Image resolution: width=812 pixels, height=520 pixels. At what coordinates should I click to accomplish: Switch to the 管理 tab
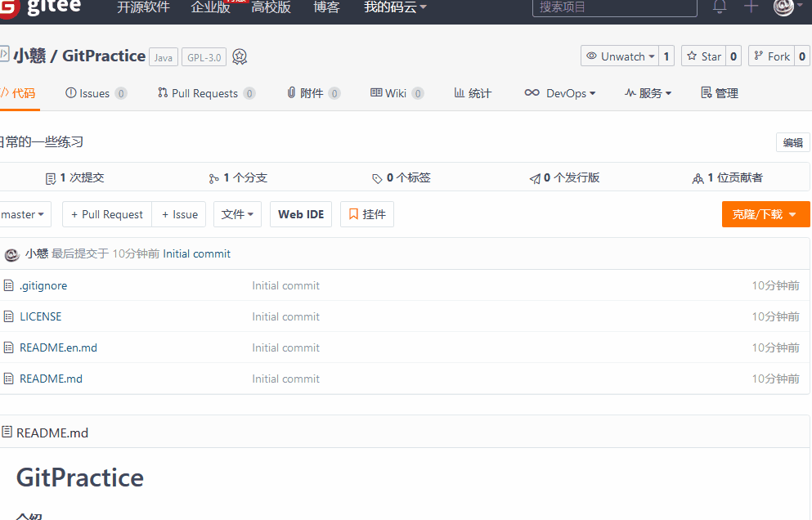coord(720,93)
